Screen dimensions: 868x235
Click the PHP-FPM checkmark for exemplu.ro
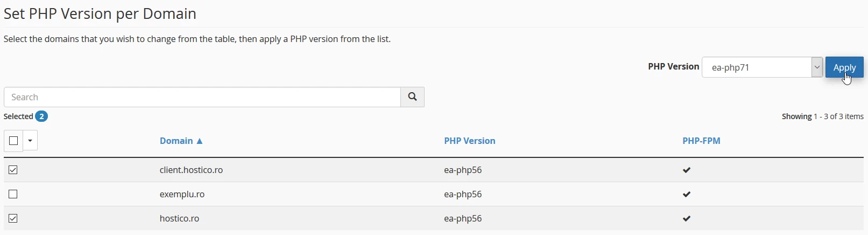pyautogui.click(x=687, y=195)
